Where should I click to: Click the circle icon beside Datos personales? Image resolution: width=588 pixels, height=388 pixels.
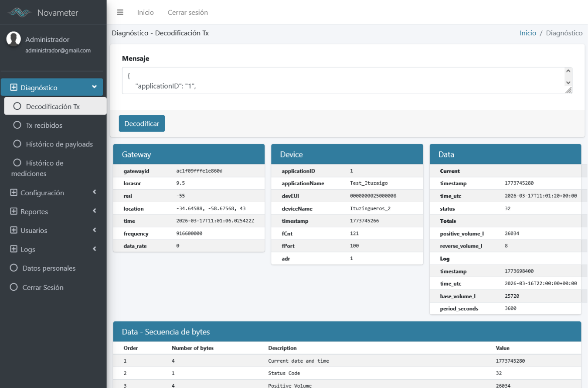[14, 268]
